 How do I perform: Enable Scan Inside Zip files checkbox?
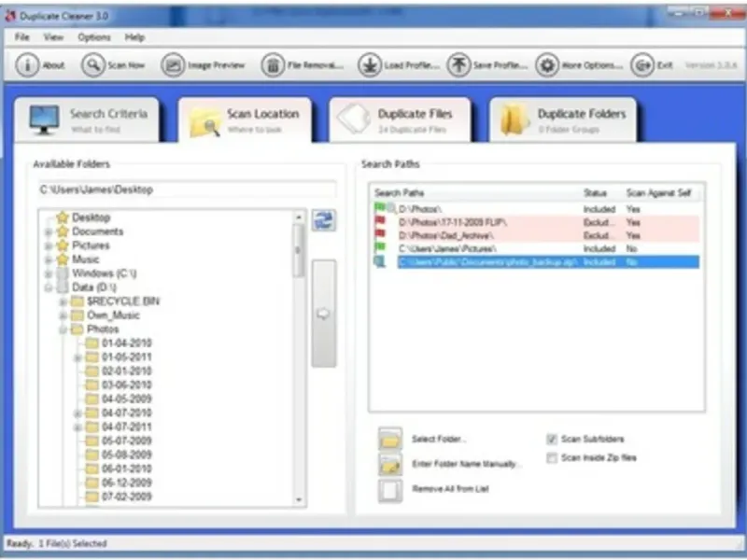point(552,457)
